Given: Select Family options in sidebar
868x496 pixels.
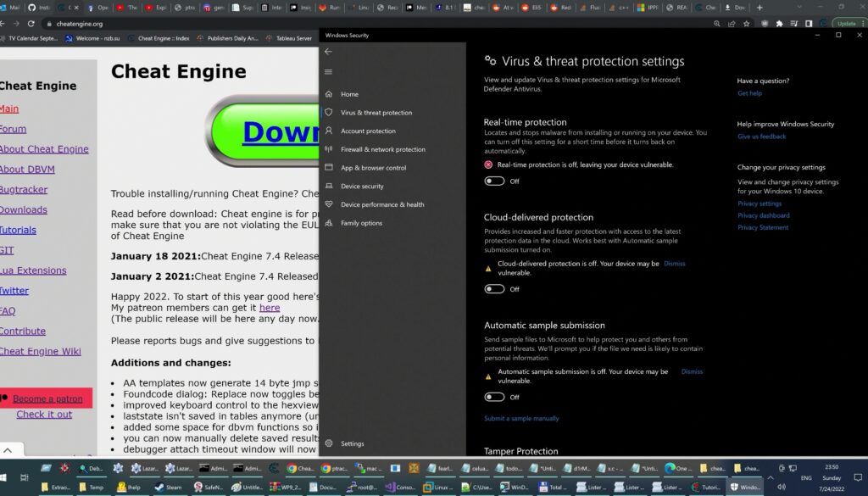Looking at the screenshot, I should coord(361,222).
